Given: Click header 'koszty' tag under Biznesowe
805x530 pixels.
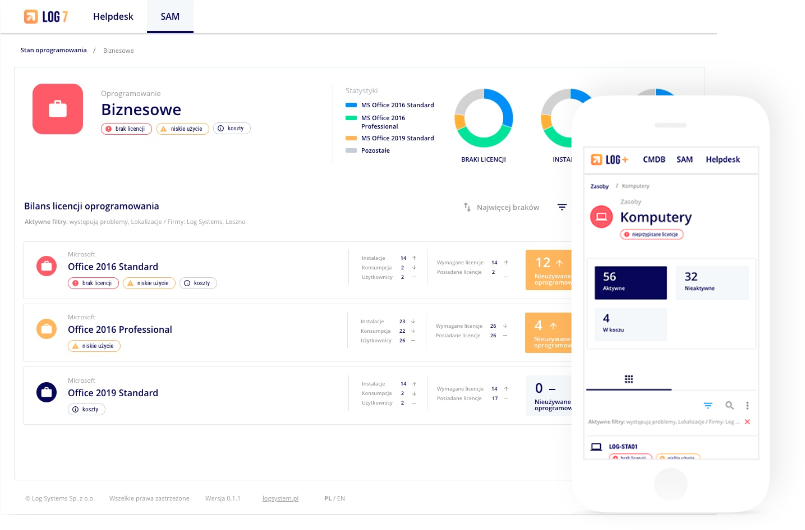Looking at the screenshot, I should point(232,128).
